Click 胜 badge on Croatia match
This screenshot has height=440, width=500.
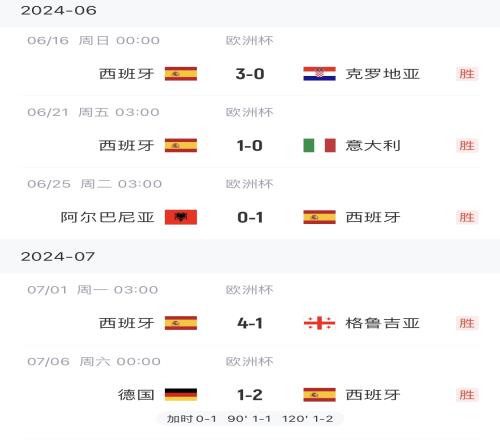click(x=467, y=74)
